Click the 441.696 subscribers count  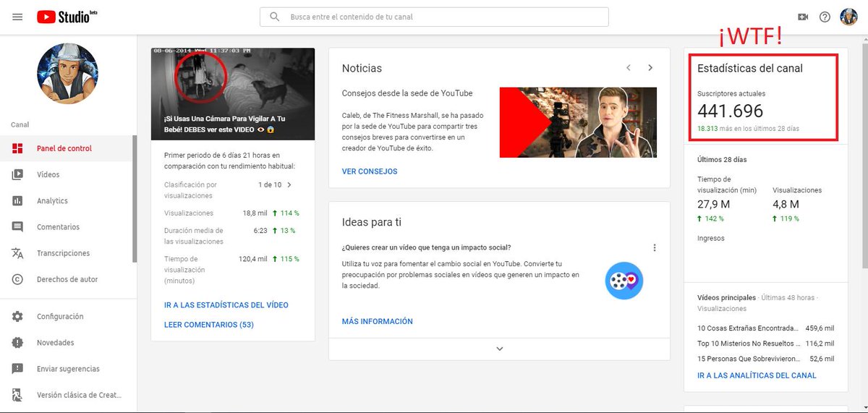[x=731, y=111]
